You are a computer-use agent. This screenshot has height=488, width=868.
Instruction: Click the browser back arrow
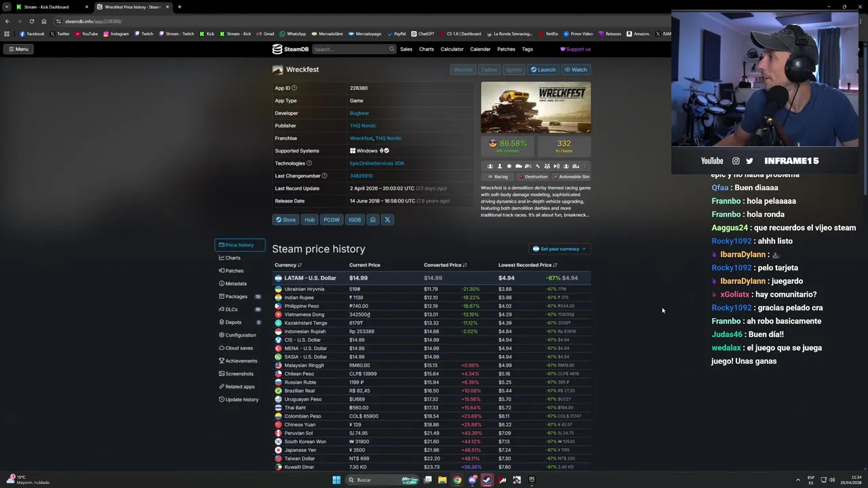pyautogui.click(x=7, y=21)
